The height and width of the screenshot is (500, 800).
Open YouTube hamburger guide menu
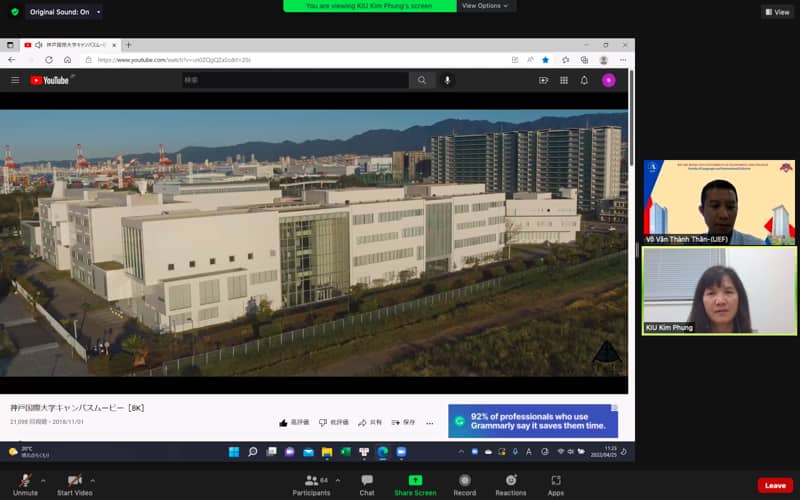click(15, 80)
